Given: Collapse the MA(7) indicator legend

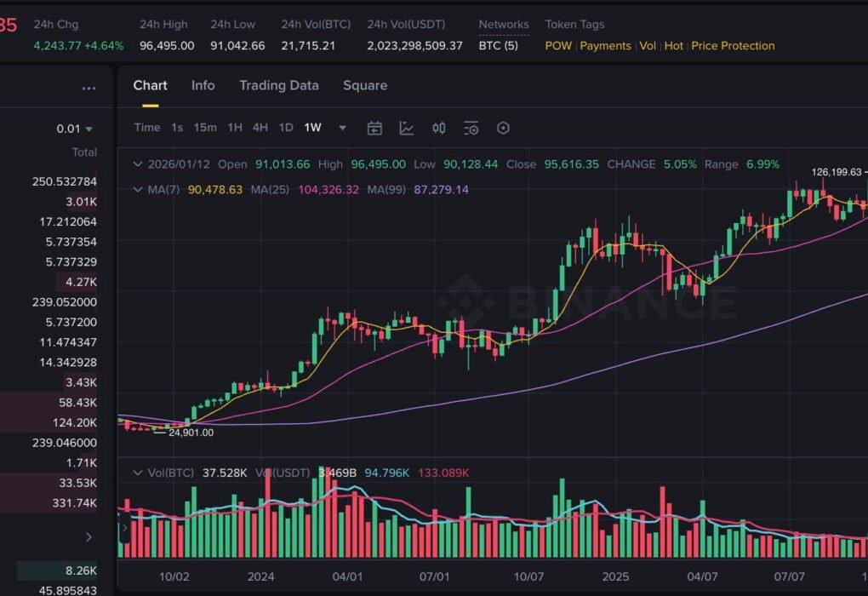Looking at the screenshot, I should tap(137, 189).
